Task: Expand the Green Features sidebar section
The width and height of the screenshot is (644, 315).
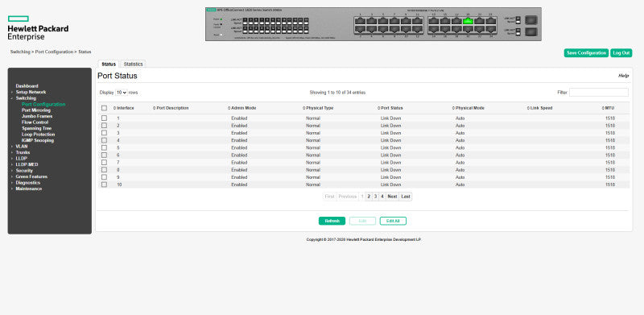Action: (x=31, y=176)
